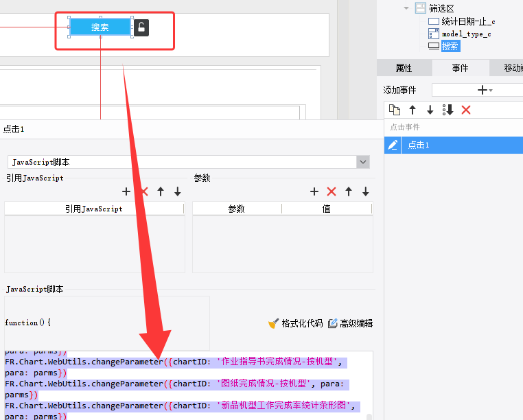Open the 添加事件 plus dropdown
Viewport: 523px width, 420px height.
coord(485,90)
